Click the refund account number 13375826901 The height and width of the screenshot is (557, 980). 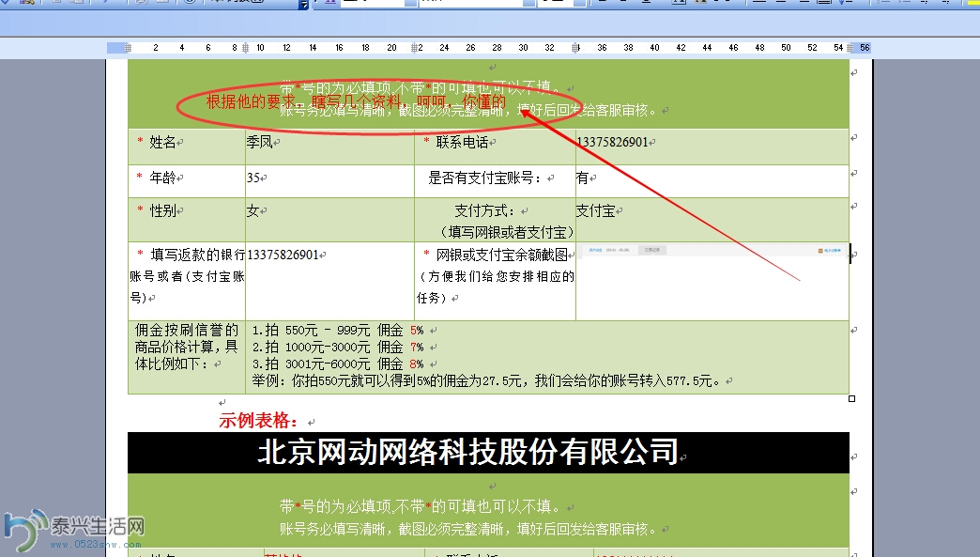pyautogui.click(x=283, y=255)
